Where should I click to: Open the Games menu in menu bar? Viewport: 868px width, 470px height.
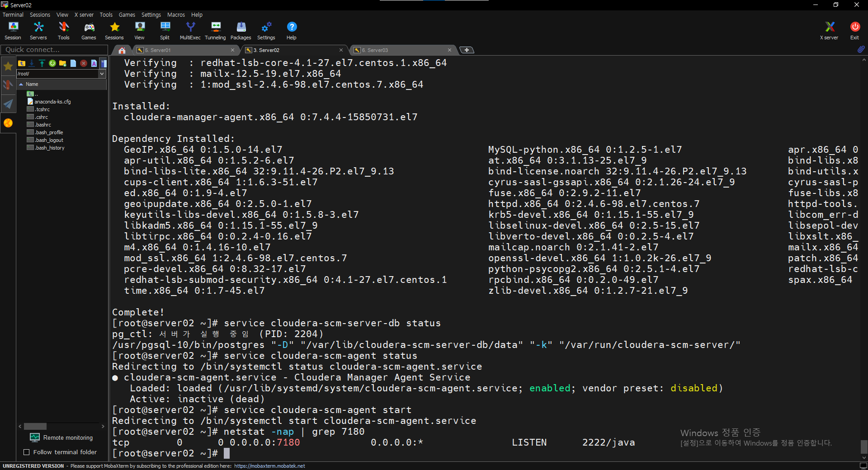[127, 14]
